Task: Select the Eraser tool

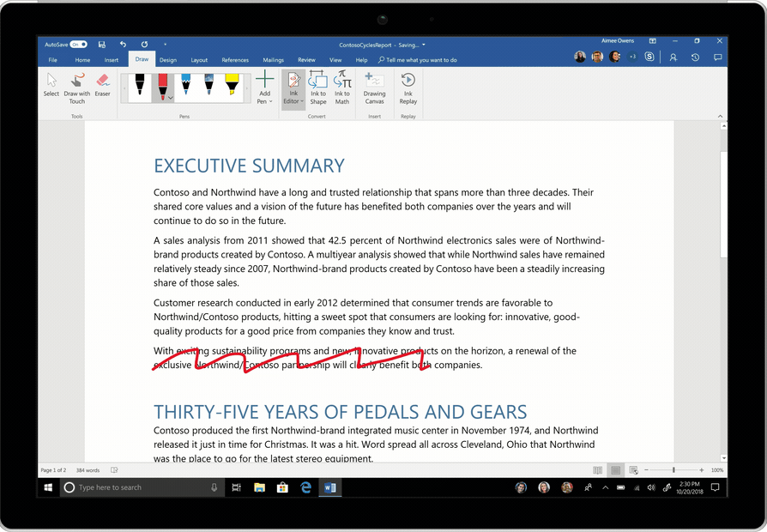Action: coord(102,85)
